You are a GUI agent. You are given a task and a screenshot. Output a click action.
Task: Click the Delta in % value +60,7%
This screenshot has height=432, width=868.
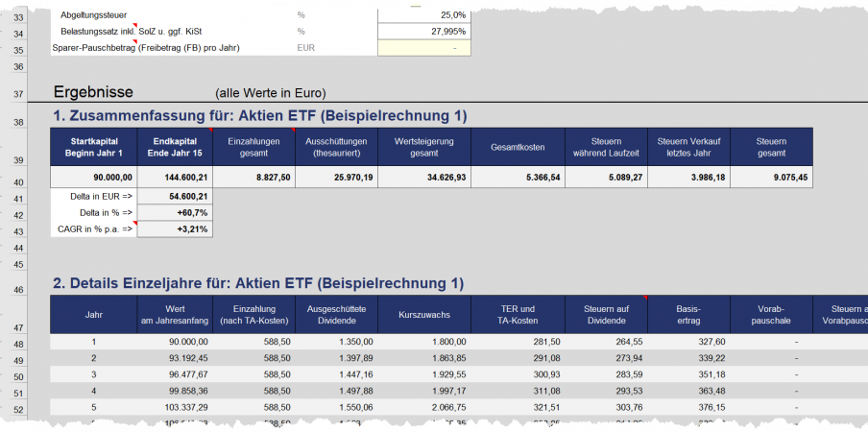tap(175, 212)
